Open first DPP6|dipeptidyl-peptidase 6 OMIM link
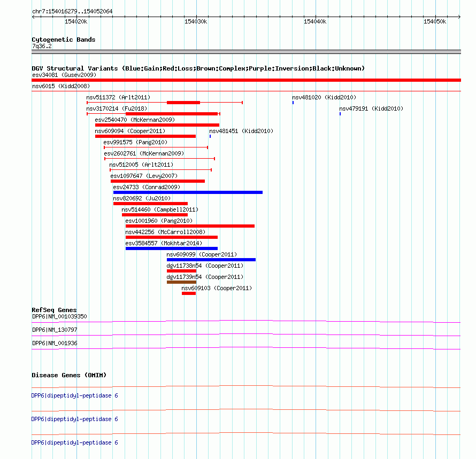 (75, 395)
